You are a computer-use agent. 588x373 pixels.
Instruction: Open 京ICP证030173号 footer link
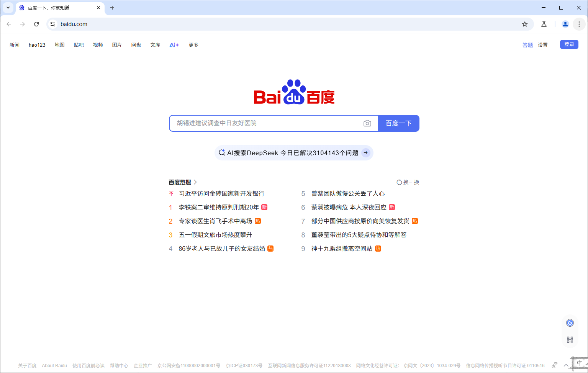click(244, 366)
